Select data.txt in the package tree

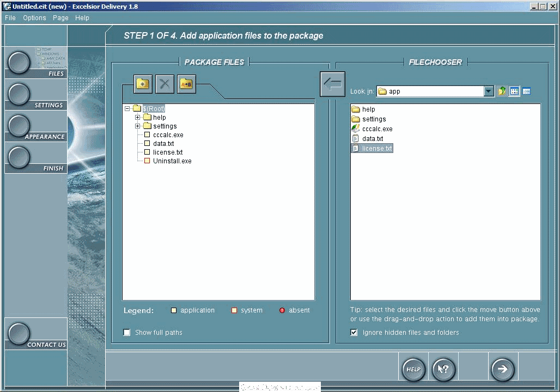(x=163, y=144)
